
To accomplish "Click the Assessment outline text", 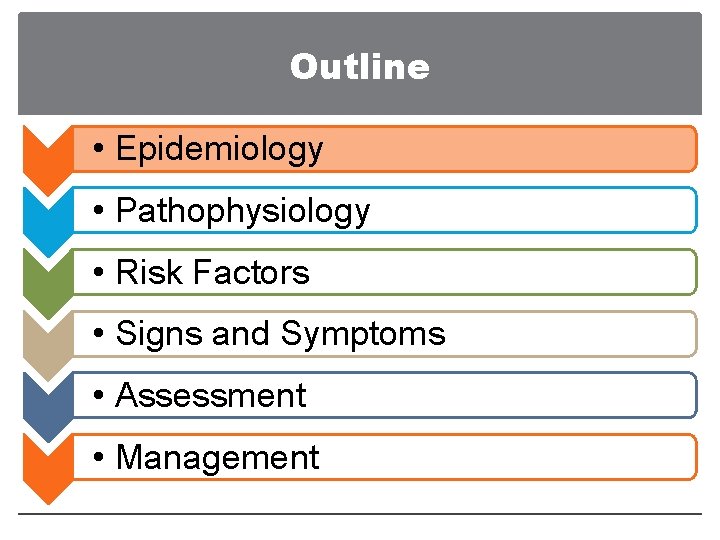I will (211, 396).
